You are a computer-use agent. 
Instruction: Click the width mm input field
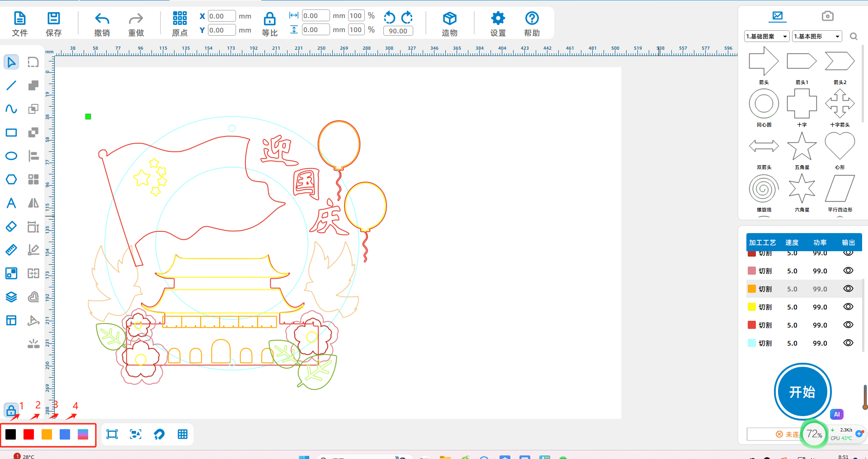(x=316, y=16)
